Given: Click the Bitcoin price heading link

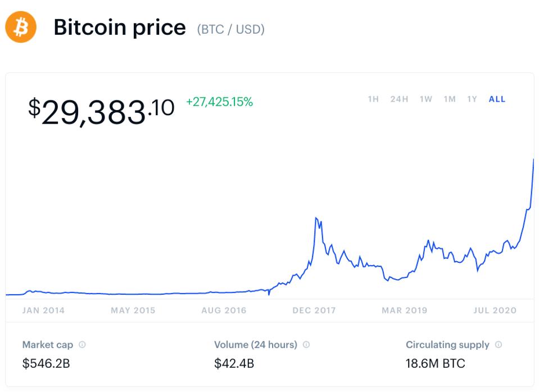Looking at the screenshot, I should click(120, 27).
